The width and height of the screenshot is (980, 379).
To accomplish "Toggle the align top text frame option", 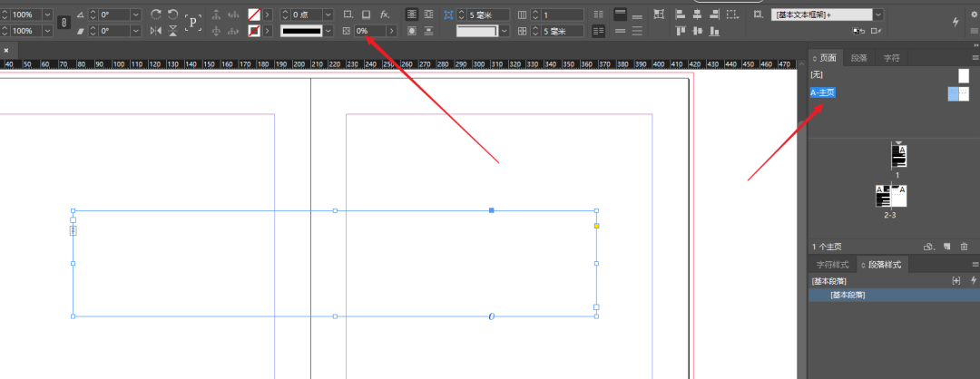I will point(620,15).
